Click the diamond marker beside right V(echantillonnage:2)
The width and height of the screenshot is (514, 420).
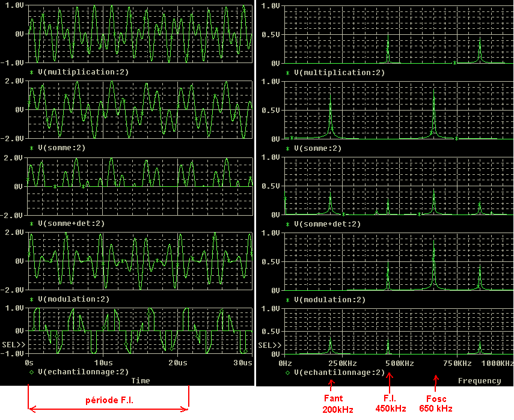pos(288,373)
